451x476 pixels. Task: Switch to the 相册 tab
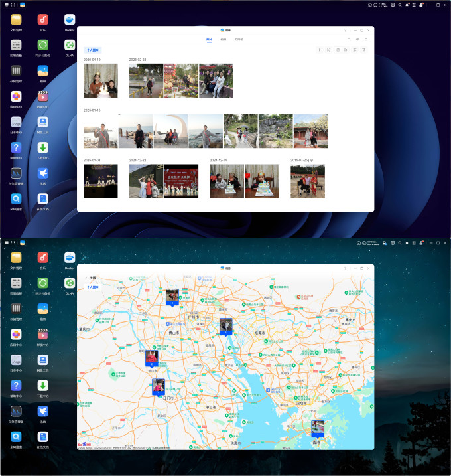tap(224, 39)
